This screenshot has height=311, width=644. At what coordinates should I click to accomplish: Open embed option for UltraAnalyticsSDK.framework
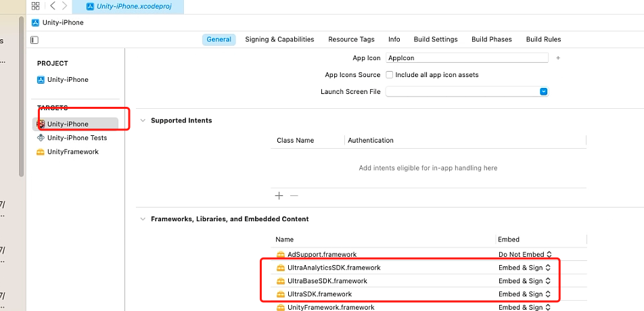point(524,268)
